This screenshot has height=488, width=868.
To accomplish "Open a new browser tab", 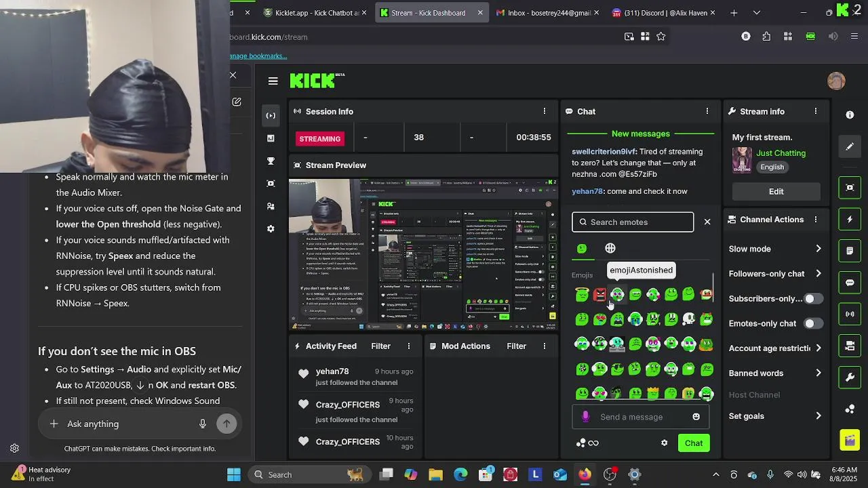I will 734,13.
